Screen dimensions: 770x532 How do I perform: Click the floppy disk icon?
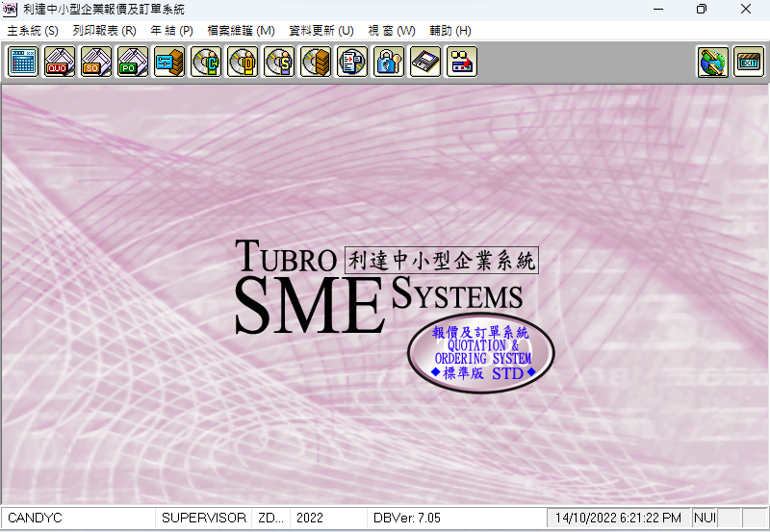pos(425,62)
